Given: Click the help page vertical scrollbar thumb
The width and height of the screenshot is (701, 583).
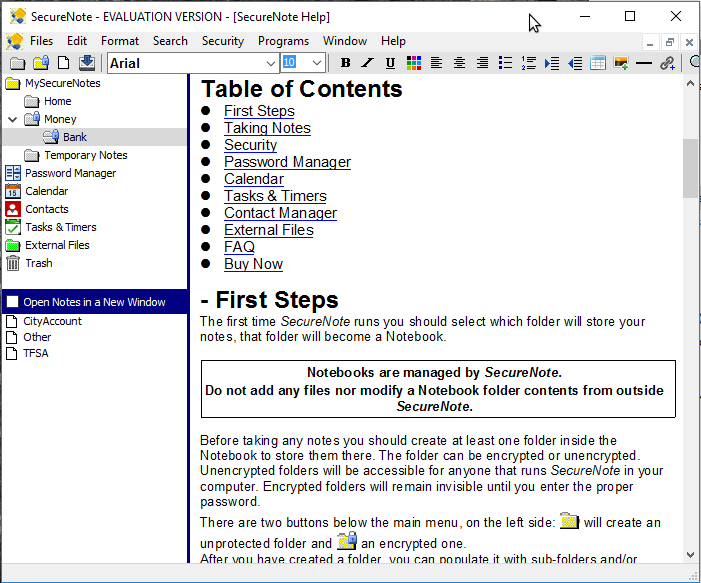Looking at the screenshot, I should 690,168.
